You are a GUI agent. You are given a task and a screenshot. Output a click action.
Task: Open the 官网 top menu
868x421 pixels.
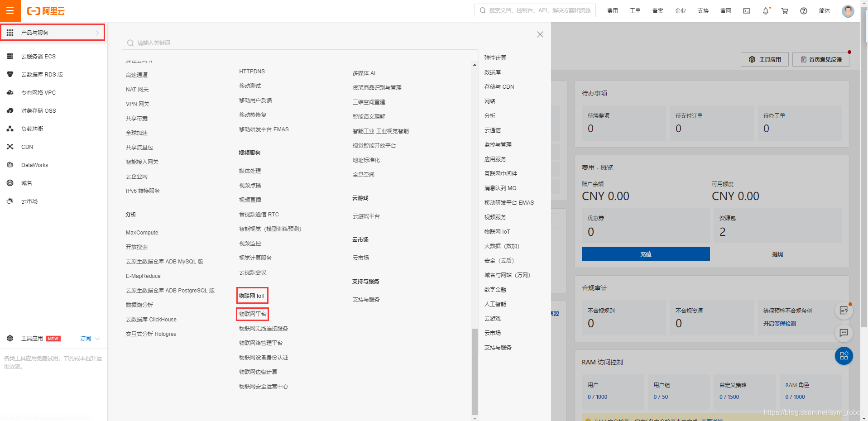pos(725,11)
